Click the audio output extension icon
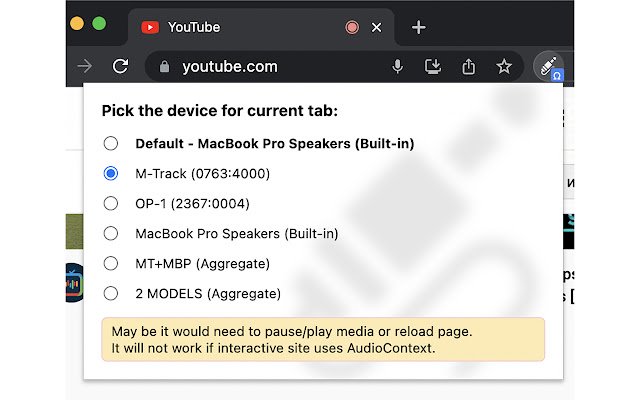This screenshot has width=640, height=400. [x=548, y=66]
